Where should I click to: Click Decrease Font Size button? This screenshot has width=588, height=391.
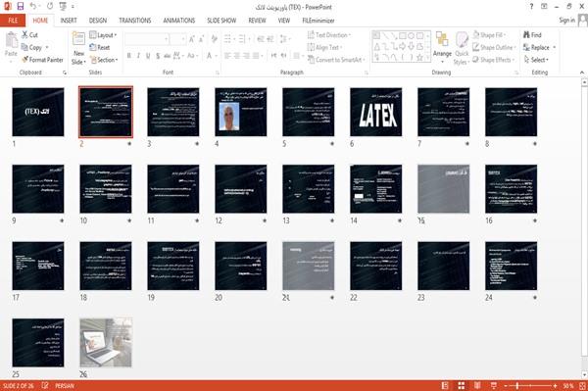(201, 39)
